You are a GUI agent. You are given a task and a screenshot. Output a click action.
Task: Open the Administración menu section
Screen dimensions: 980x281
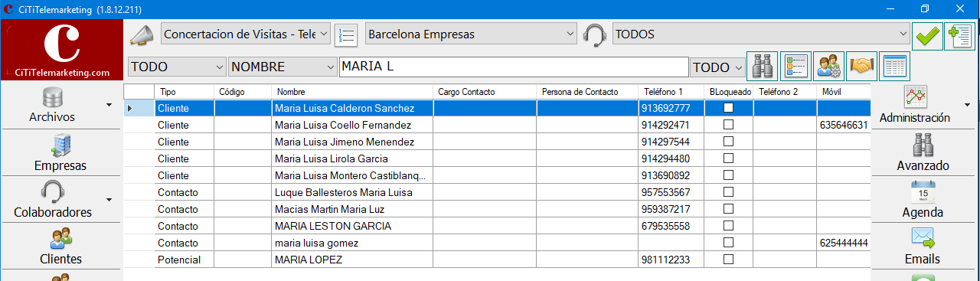pyautogui.click(x=923, y=105)
